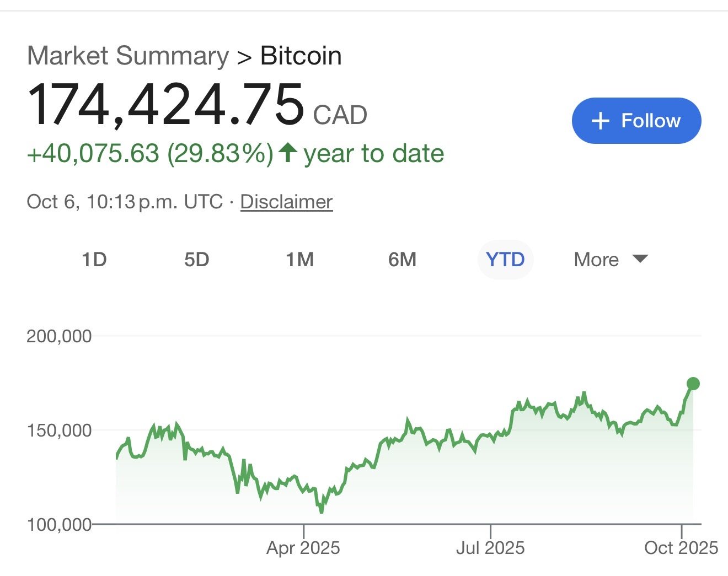Screen dimensions: 728x576
Task: Click the Bitcoin title text
Action: coord(301,56)
